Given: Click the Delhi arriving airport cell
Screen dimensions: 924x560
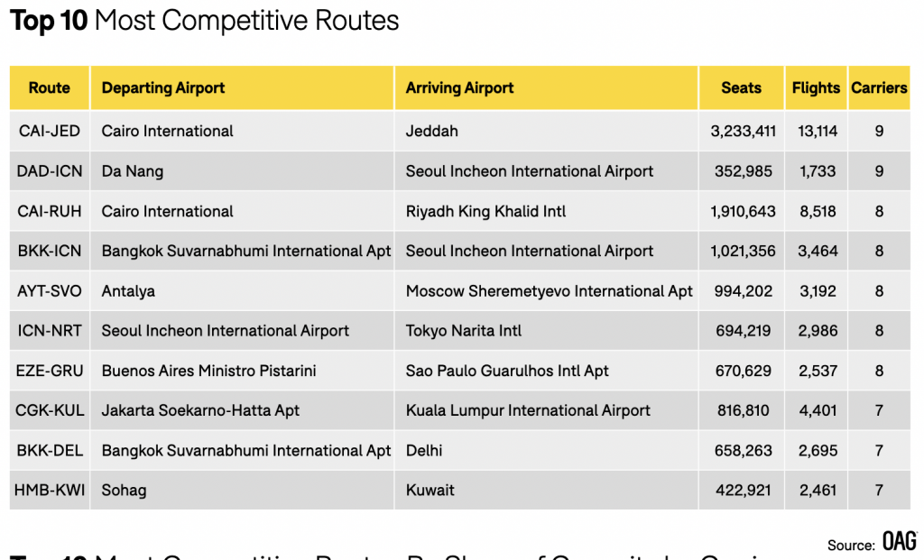Looking at the screenshot, I should (x=424, y=451).
